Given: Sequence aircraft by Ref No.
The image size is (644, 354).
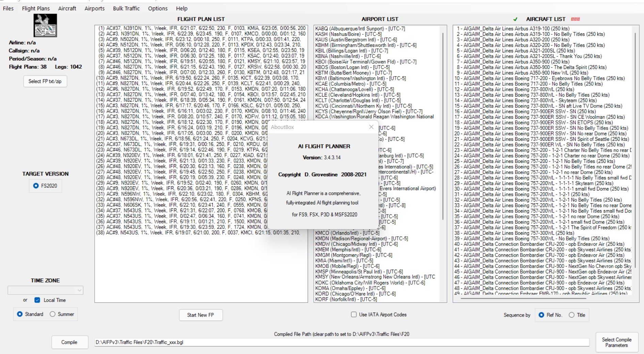Looking at the screenshot, I should point(550,315).
